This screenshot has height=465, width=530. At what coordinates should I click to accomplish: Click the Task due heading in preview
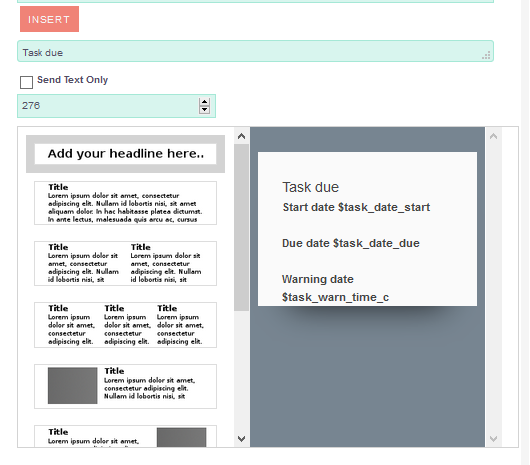311,187
